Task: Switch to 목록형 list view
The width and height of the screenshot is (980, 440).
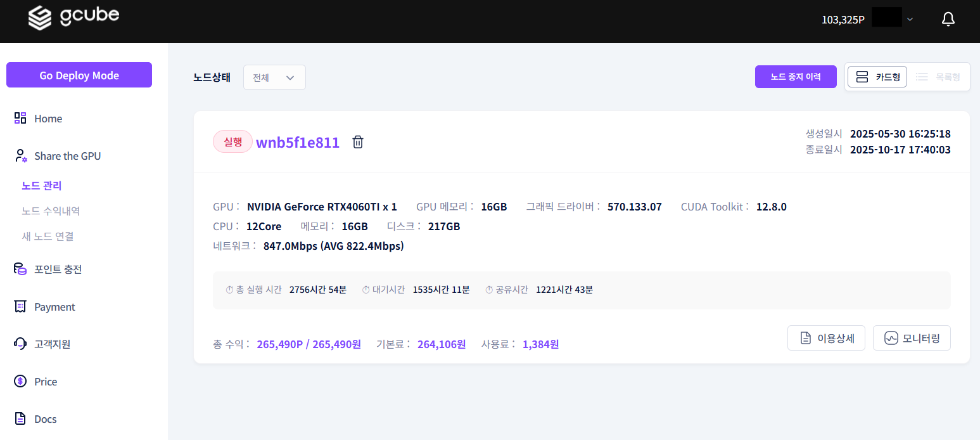Action: (938, 77)
